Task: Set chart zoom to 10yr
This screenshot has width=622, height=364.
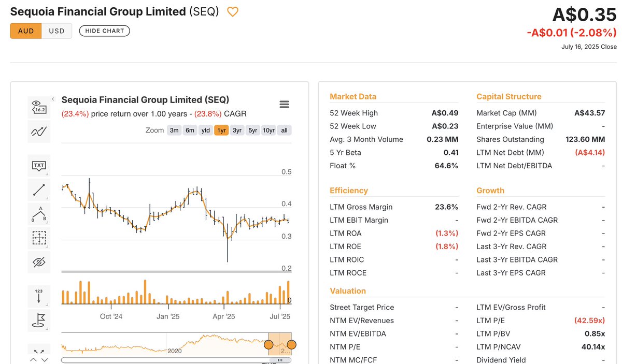Action: tap(268, 130)
